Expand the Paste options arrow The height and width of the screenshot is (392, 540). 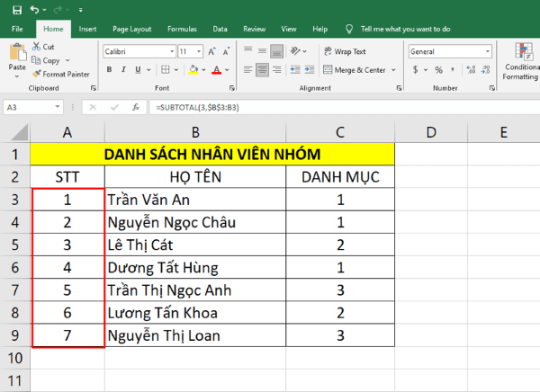click(17, 76)
